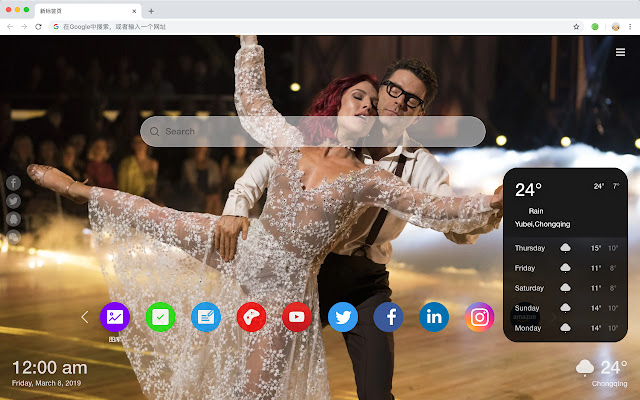Share via the gray QQ sidebar icon

tap(14, 219)
